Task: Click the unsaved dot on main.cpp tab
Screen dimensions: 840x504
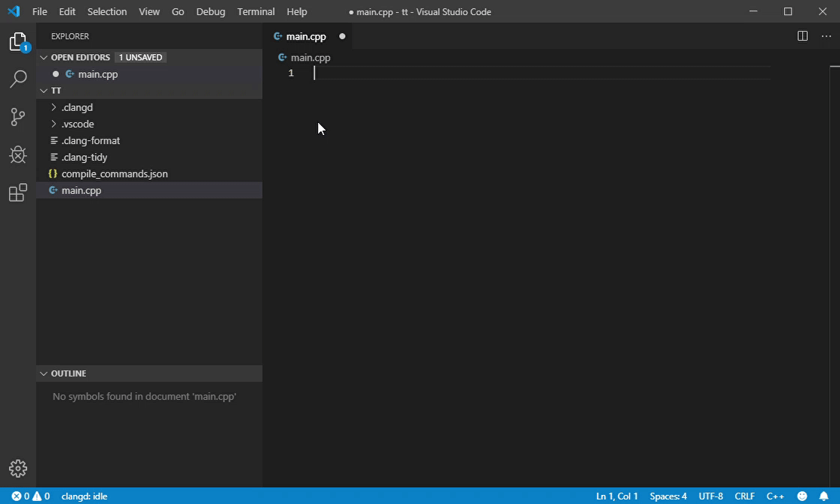Action: (342, 37)
